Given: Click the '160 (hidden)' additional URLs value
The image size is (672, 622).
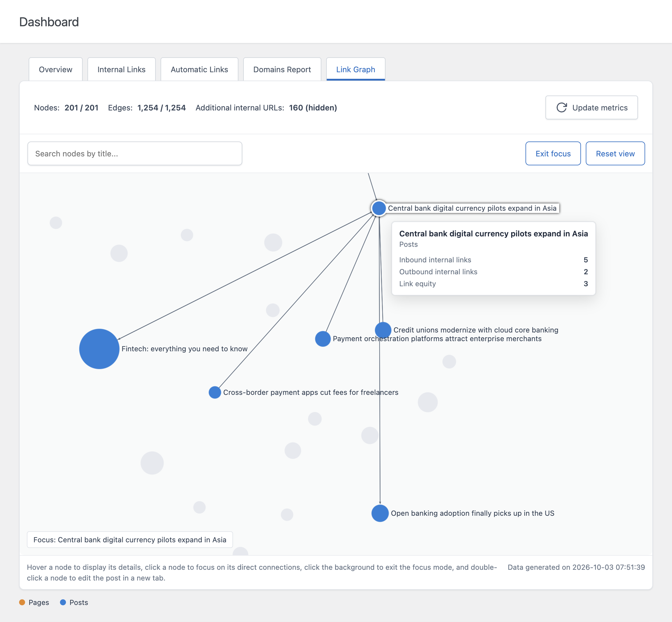Looking at the screenshot, I should (313, 108).
